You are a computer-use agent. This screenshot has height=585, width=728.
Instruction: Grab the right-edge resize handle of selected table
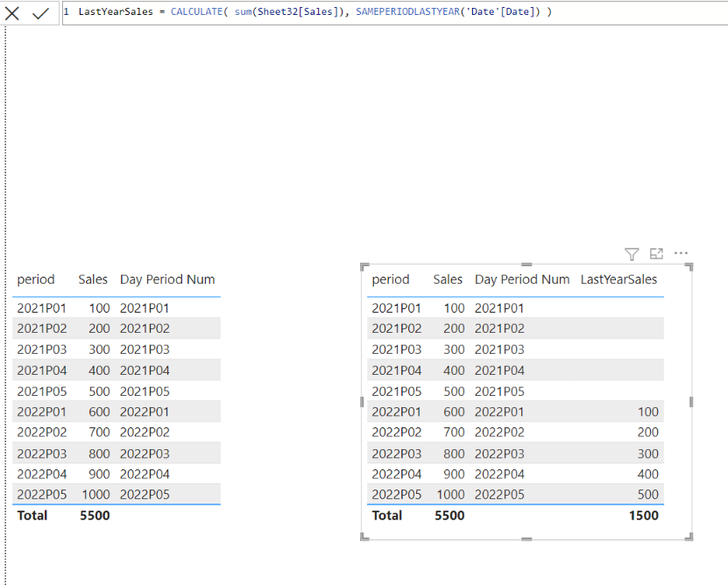pyautogui.click(x=691, y=402)
